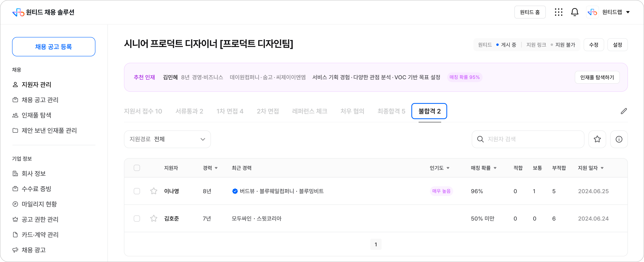
Task: Click the magnifier icon in 지원자 검색
Action: tap(480, 139)
